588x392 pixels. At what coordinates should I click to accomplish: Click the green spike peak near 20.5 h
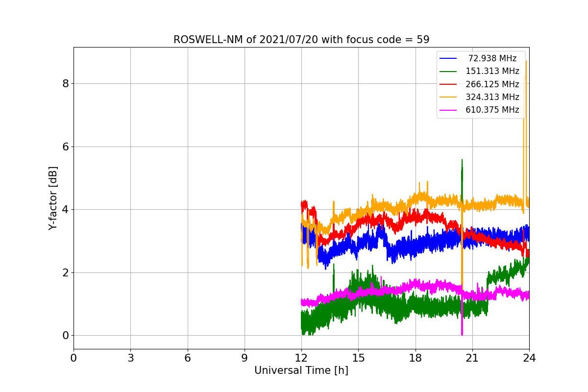pos(462,161)
